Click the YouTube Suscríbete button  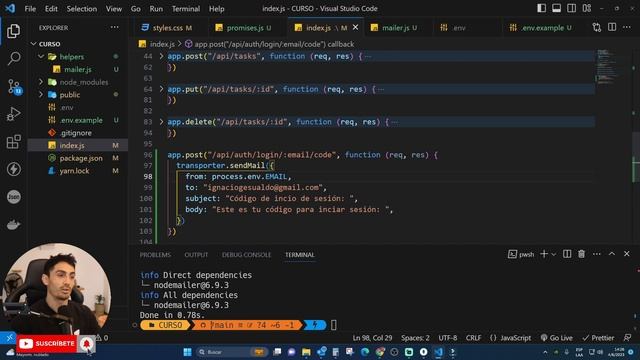coord(47,344)
